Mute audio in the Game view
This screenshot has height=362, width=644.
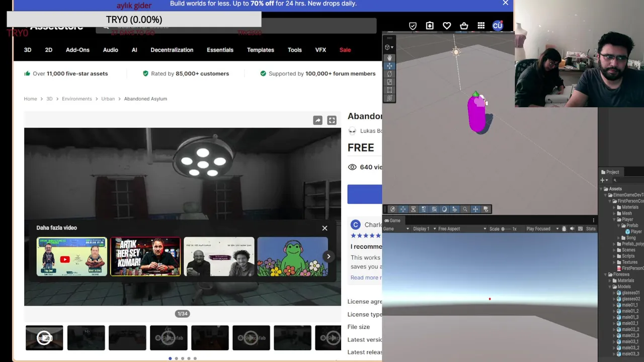(572, 229)
